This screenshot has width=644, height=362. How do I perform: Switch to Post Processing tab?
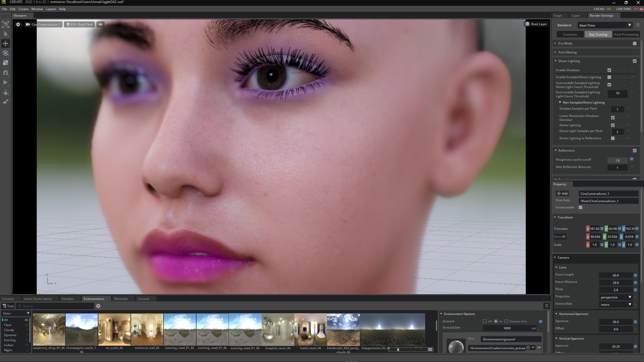click(626, 34)
